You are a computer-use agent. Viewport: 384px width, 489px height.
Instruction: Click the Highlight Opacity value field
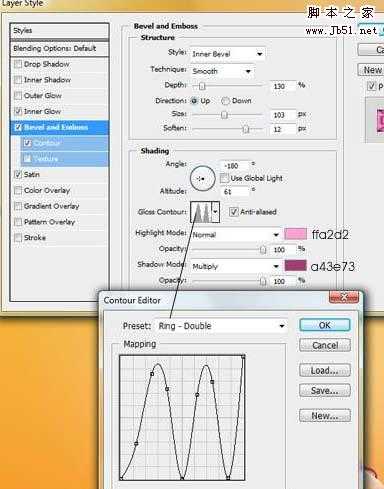283,250
